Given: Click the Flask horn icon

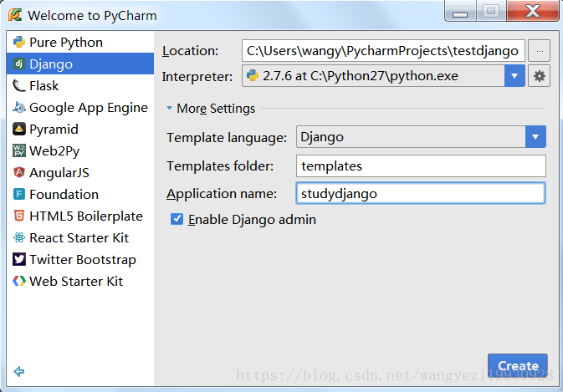Looking at the screenshot, I should point(18,86).
